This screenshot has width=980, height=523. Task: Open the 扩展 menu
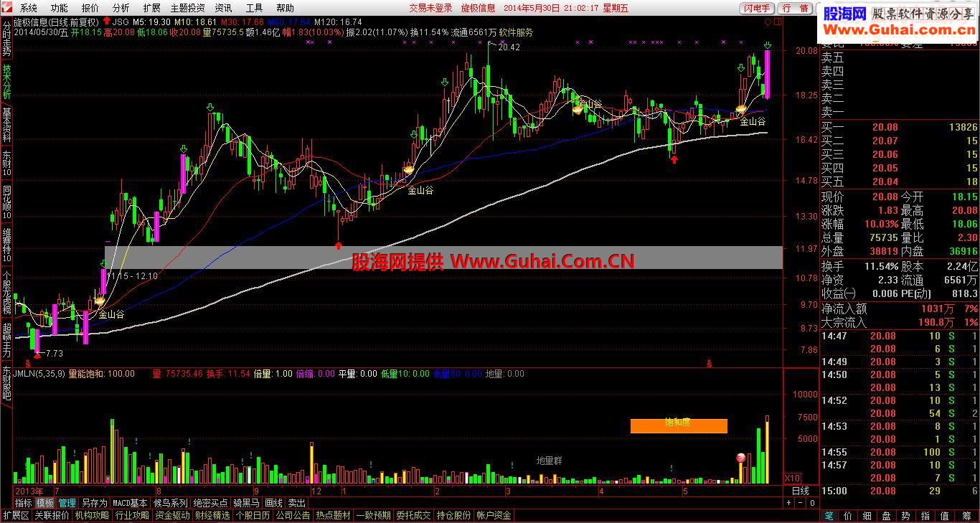(151, 8)
